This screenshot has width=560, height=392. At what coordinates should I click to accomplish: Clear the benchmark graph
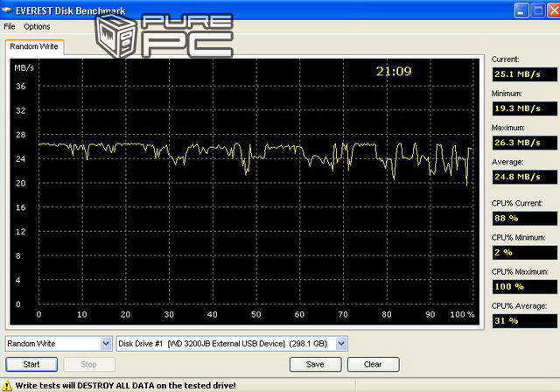click(373, 364)
